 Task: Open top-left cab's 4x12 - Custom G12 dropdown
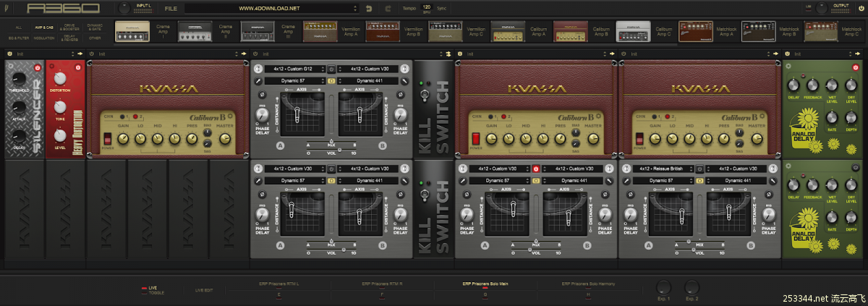(294, 69)
